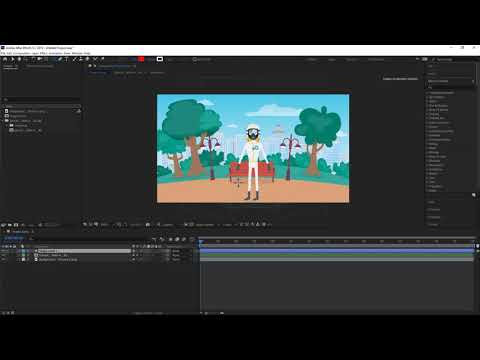Open the Composition Mini-Flowchart icon
The height and width of the screenshot is (360, 480).
[154, 239]
